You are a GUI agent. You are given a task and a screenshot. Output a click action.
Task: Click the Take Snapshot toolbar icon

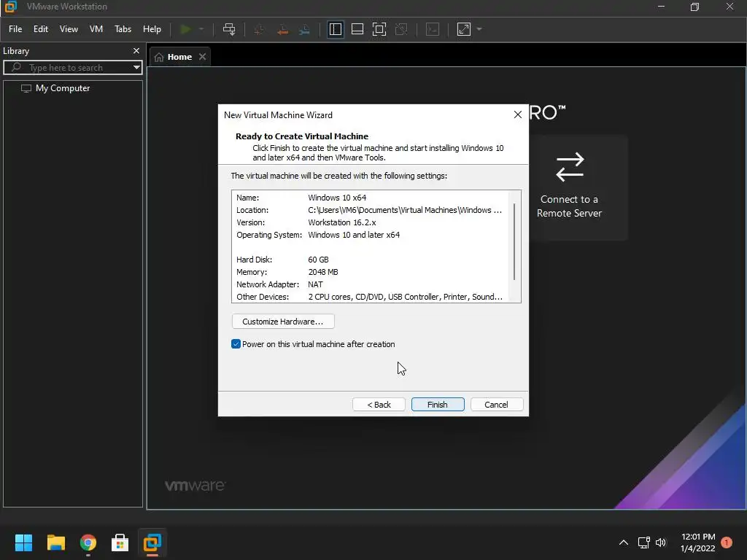click(x=259, y=29)
